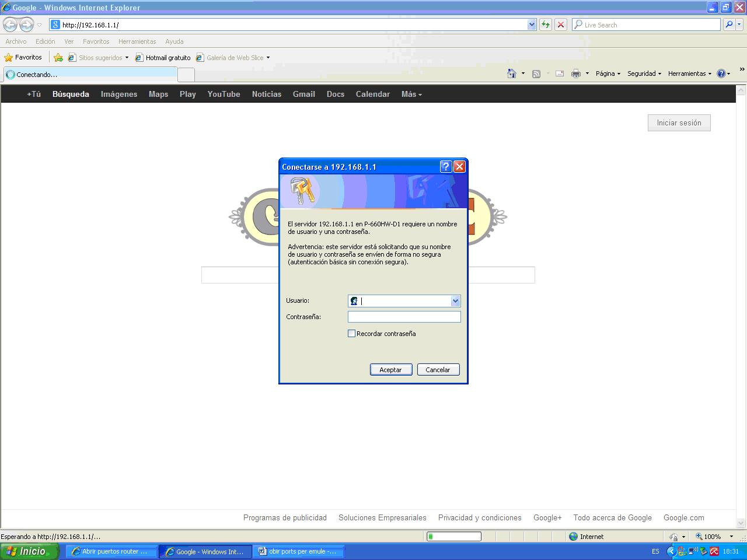
Task: Enable the Recordar contraseña checkbox
Action: pyautogui.click(x=351, y=334)
